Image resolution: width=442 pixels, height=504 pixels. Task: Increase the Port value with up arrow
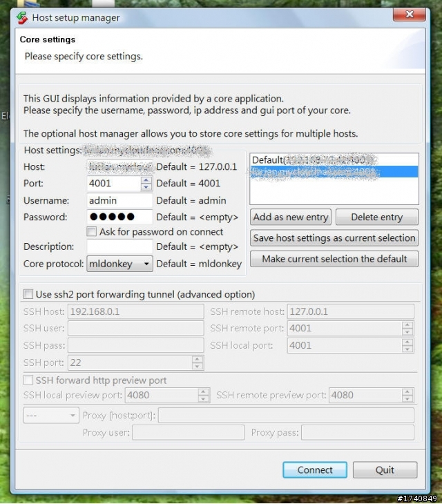(x=146, y=180)
